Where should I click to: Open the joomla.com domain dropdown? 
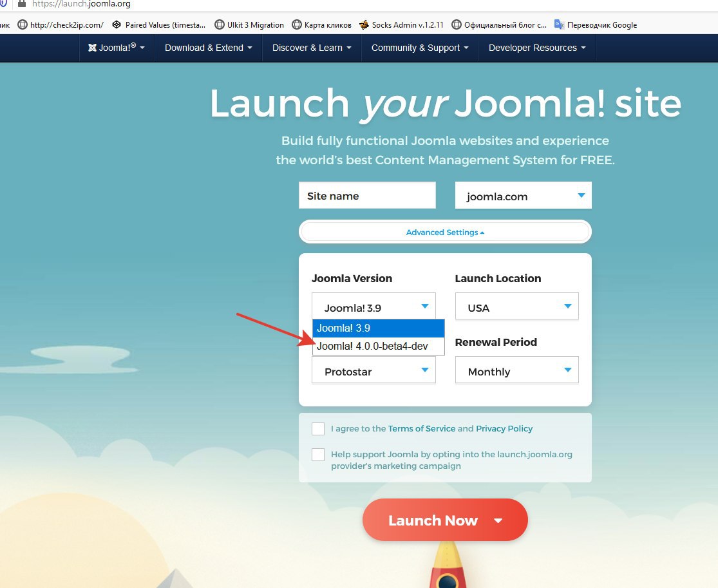524,196
